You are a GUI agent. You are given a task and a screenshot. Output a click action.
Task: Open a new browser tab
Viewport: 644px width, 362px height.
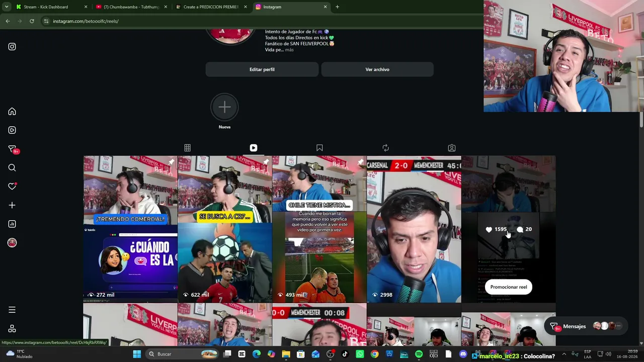(337, 7)
